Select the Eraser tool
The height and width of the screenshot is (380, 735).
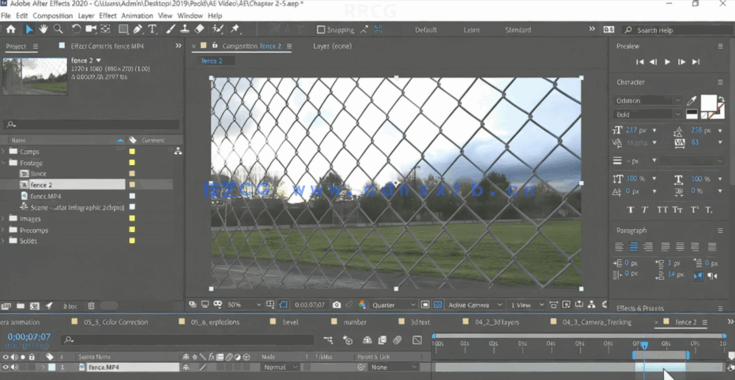tap(199, 29)
